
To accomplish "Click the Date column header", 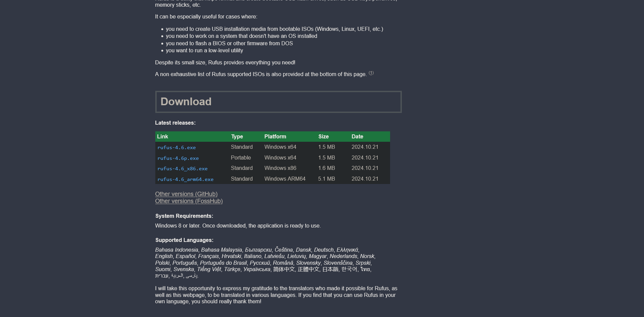I will pyautogui.click(x=357, y=136).
